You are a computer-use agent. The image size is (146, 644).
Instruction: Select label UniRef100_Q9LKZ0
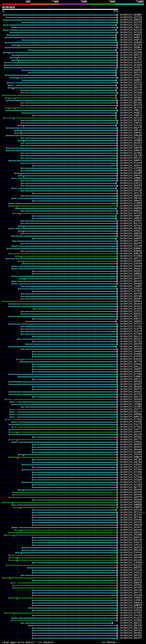pos(131,623)
